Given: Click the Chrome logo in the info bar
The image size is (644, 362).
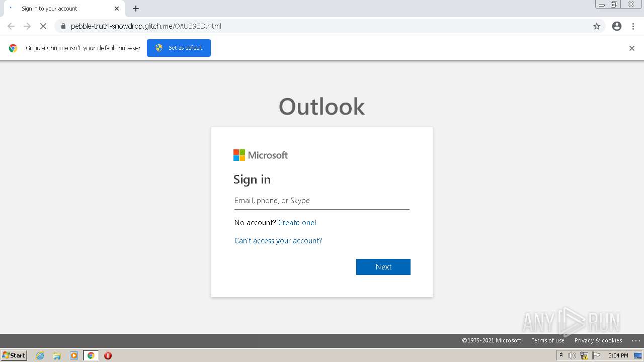Looking at the screenshot, I should point(13,48).
